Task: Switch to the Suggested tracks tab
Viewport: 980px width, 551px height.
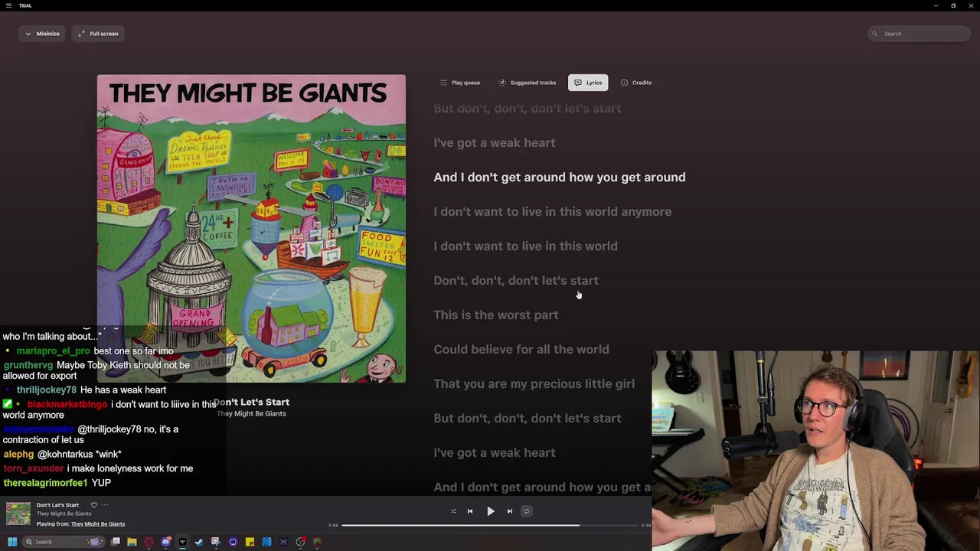Action: coord(528,83)
